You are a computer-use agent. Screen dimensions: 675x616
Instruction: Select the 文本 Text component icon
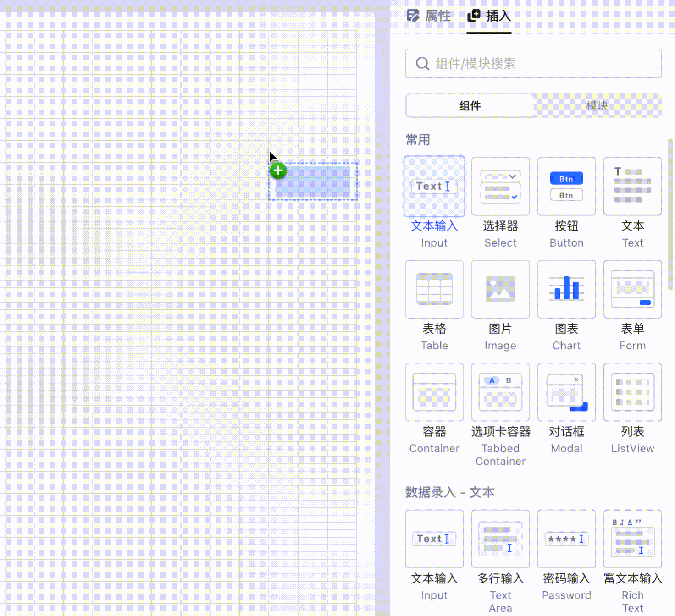[x=632, y=187]
